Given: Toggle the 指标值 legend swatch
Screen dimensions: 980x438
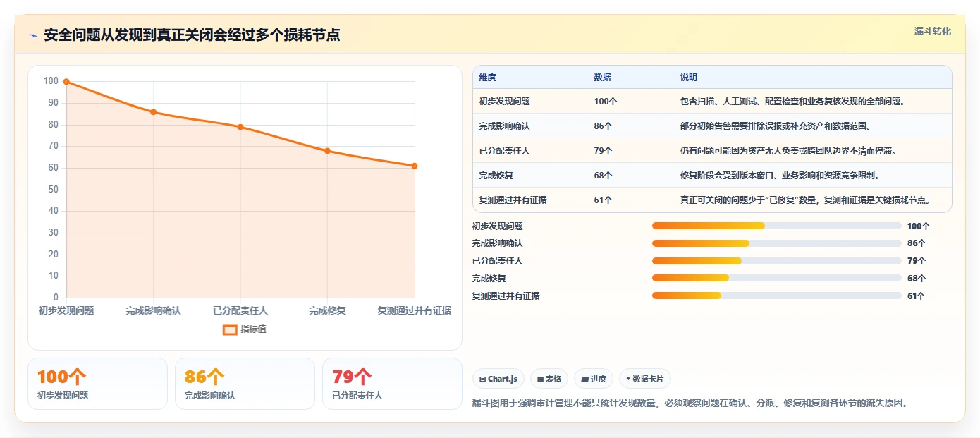Looking at the screenshot, I should click(x=230, y=329).
